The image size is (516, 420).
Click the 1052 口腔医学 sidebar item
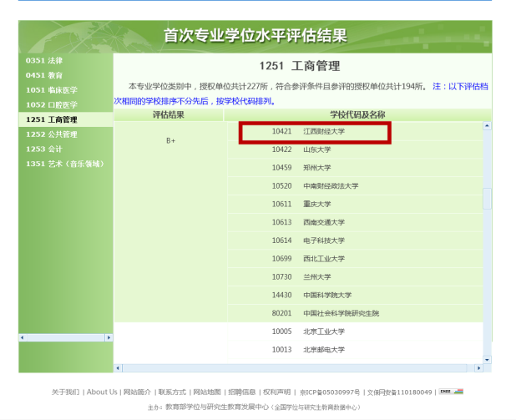(x=52, y=105)
